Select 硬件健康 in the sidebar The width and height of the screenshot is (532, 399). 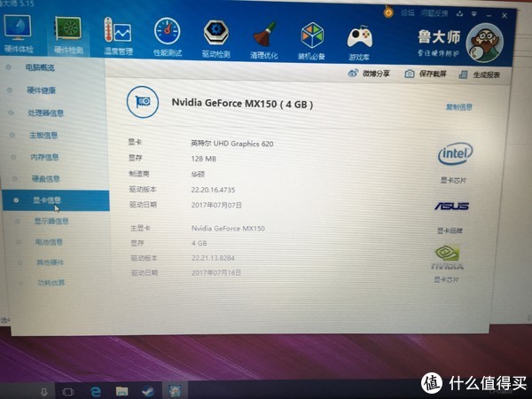41,90
